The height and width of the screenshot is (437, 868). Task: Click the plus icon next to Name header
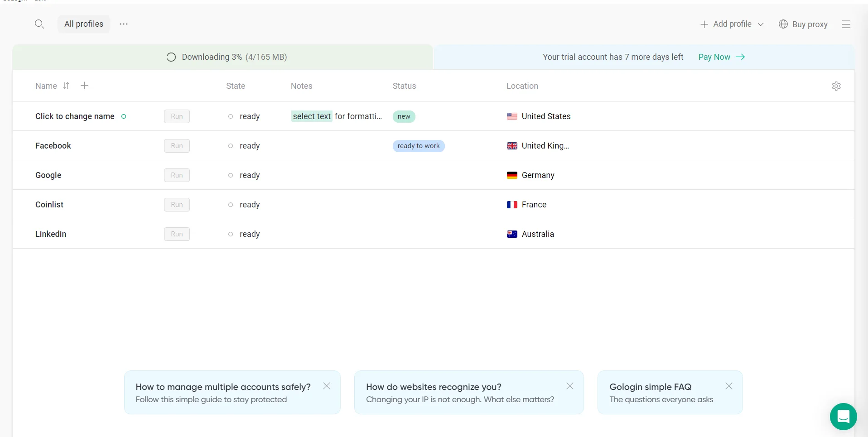pos(84,85)
